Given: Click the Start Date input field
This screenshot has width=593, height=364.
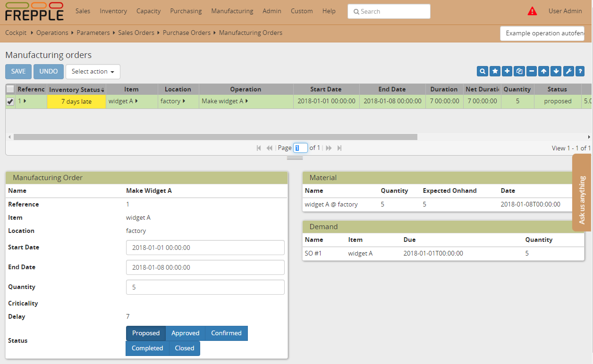Looking at the screenshot, I should pyautogui.click(x=205, y=247).
